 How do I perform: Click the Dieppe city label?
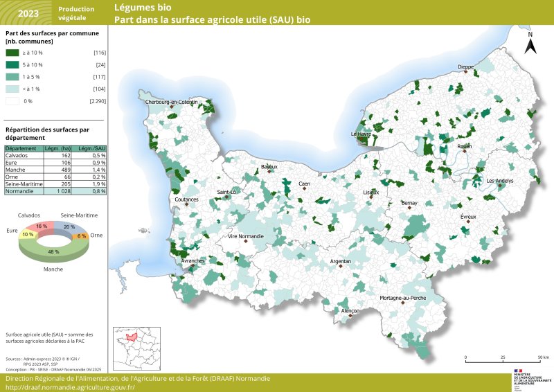pyautogui.click(x=465, y=66)
